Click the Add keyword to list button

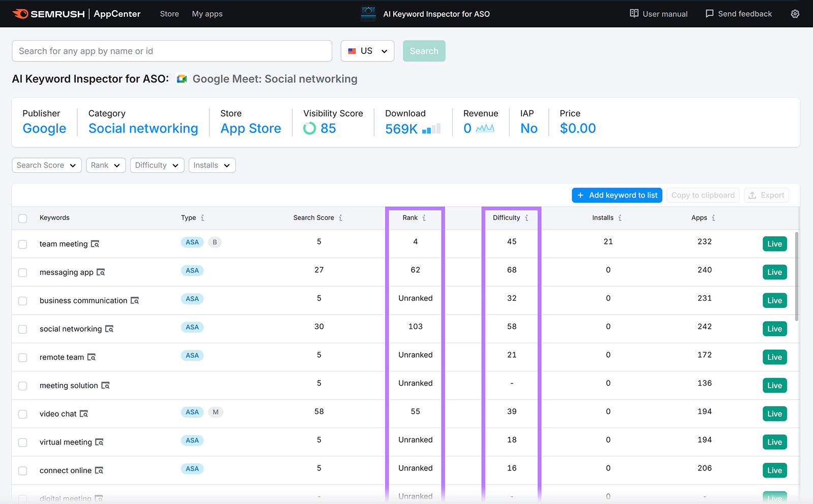point(616,195)
